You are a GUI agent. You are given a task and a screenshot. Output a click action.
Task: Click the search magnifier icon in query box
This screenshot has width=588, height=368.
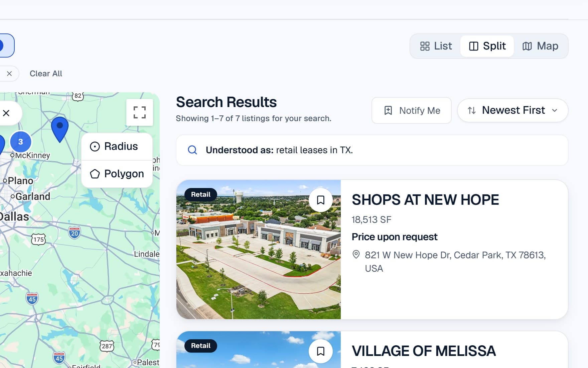(x=192, y=150)
